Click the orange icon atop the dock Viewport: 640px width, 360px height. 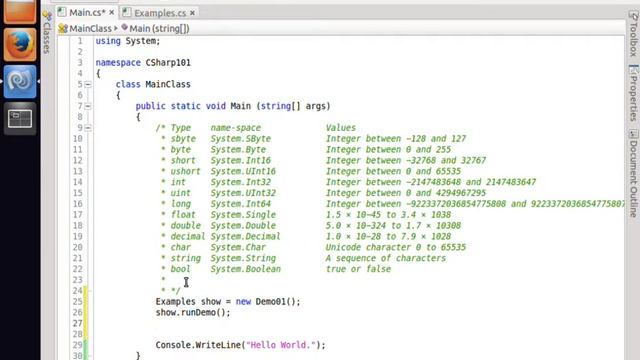coord(20,11)
